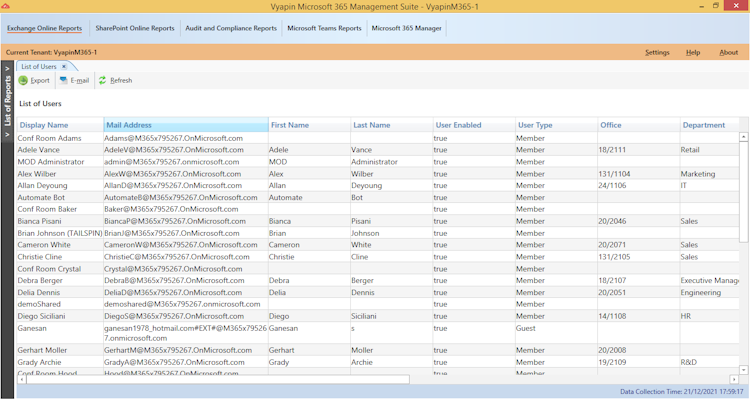The width and height of the screenshot is (750, 400).
Task: Click Guest user type for Ganesan
Action: [x=526, y=328]
